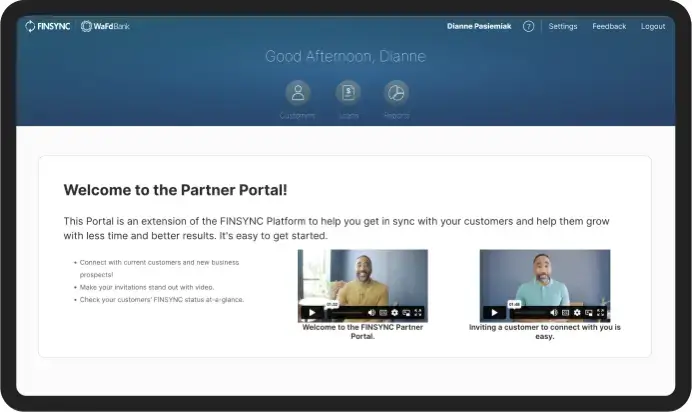Screen dimensions: 692x412
Task: Click the help question mark icon
Action: click(x=528, y=27)
